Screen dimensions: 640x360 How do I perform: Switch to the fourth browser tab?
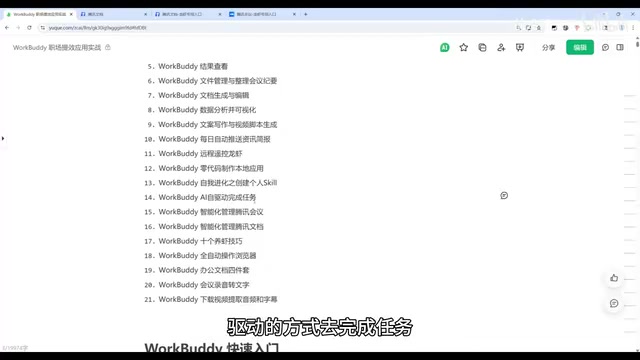262,14
